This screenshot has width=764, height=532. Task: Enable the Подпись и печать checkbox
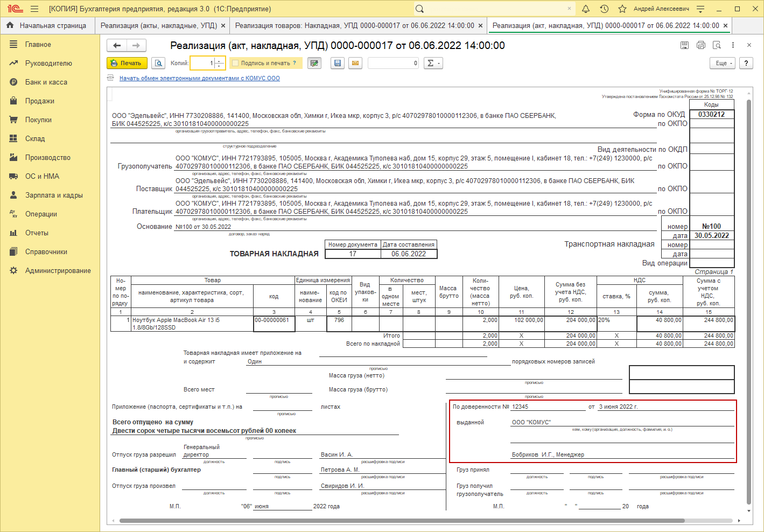point(235,63)
